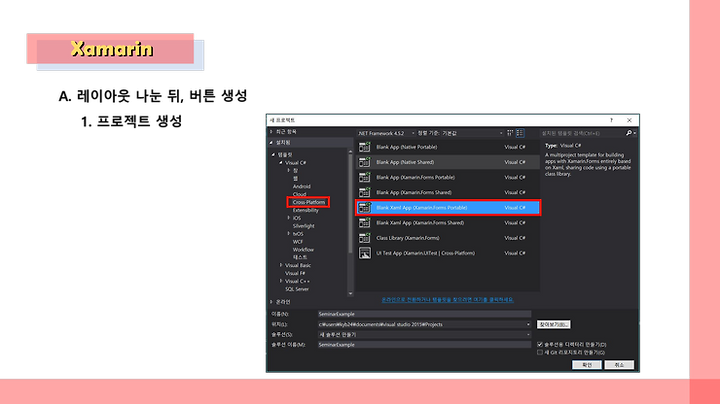The height and width of the screenshot is (404, 720).
Task: Select Workflow in the template tree
Action: (303, 250)
